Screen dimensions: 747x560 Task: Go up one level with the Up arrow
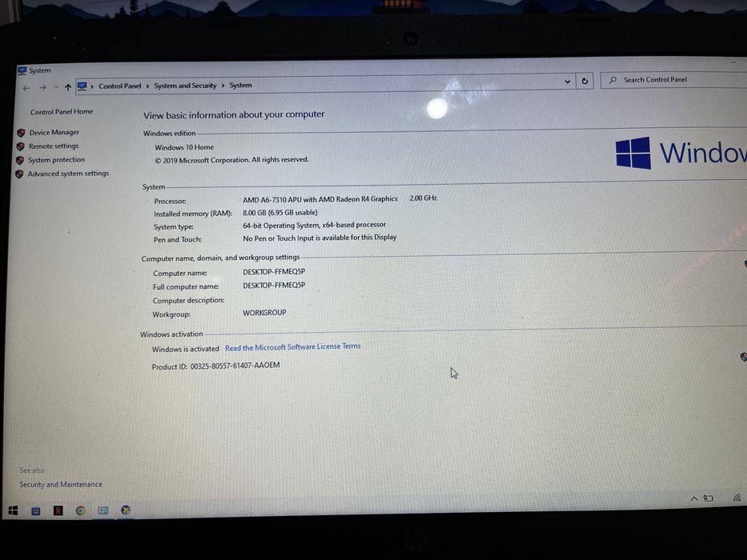coord(68,87)
